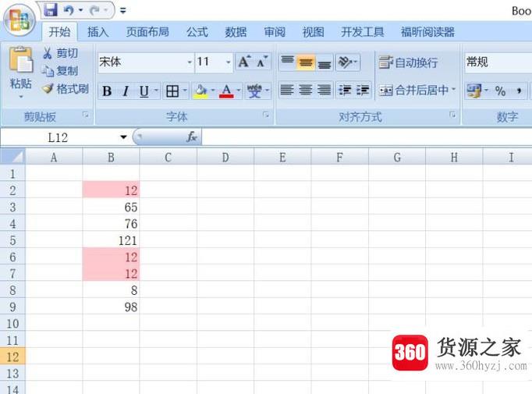Apply cell borders icon
This screenshot has height=394, width=532.
tap(172, 91)
